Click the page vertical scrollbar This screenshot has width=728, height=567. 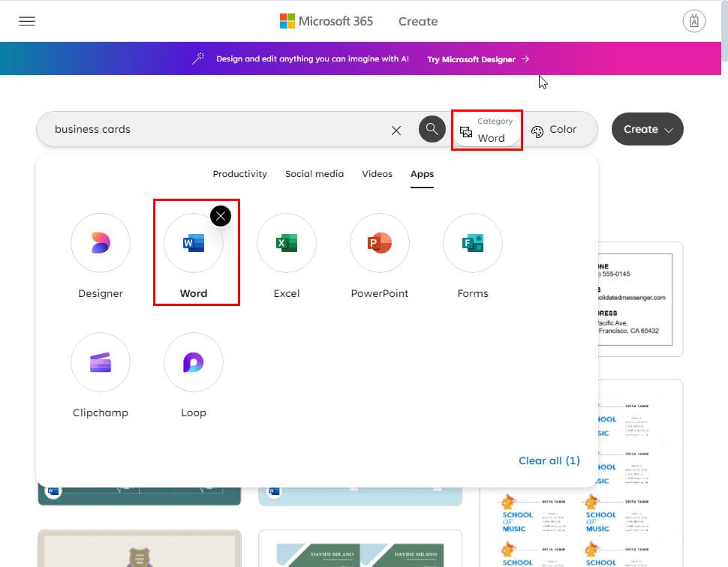click(x=724, y=32)
